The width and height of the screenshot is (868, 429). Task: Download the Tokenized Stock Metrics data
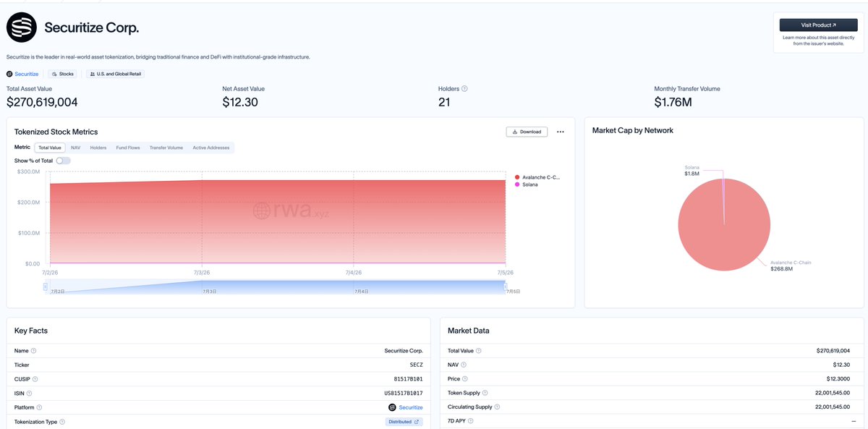pyautogui.click(x=527, y=132)
